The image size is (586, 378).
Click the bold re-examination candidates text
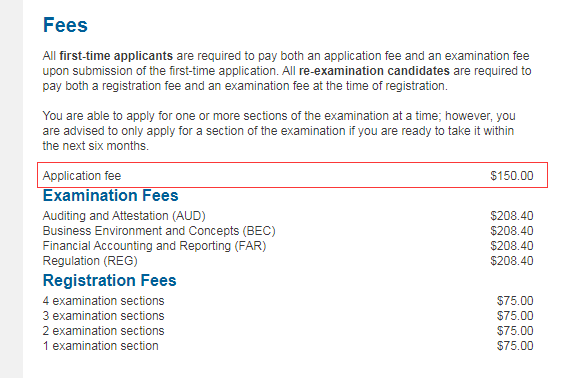coord(374,71)
